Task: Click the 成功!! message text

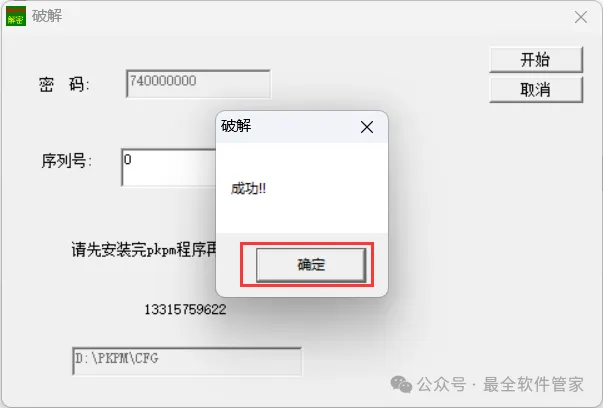Action: tap(248, 188)
